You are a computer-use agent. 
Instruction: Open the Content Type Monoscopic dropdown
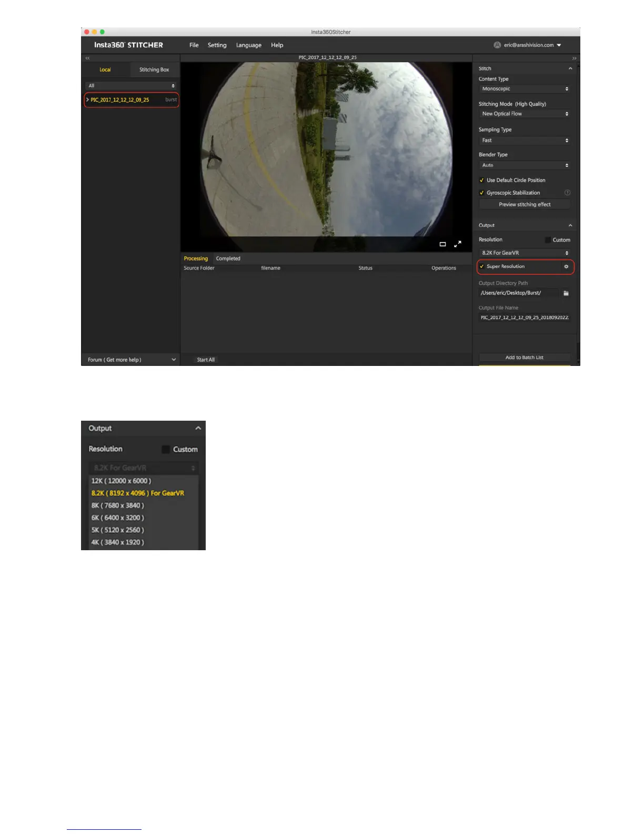pos(525,89)
